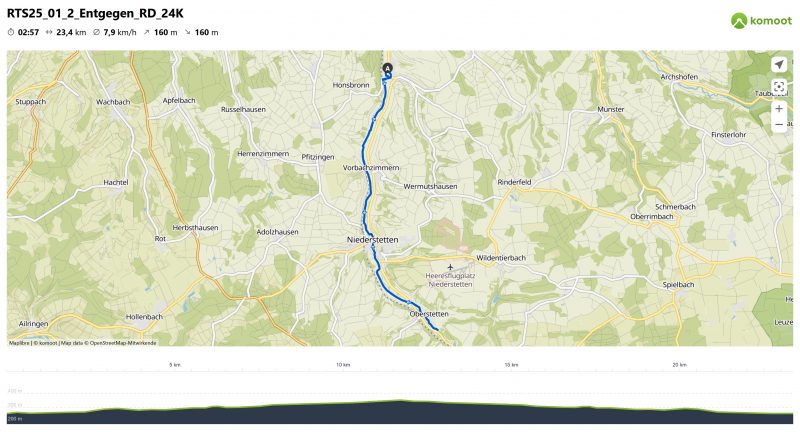Zoom in with the plus button
Image resolution: width=800 pixels, height=432 pixels.
pyautogui.click(x=779, y=109)
